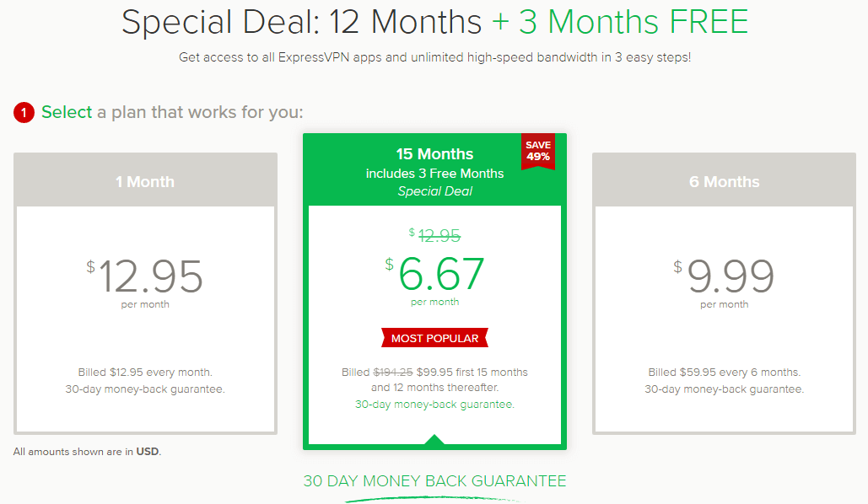Click 'includes 3 Free Months' subtitle
Image resolution: width=868 pixels, height=504 pixels.
pos(434,173)
